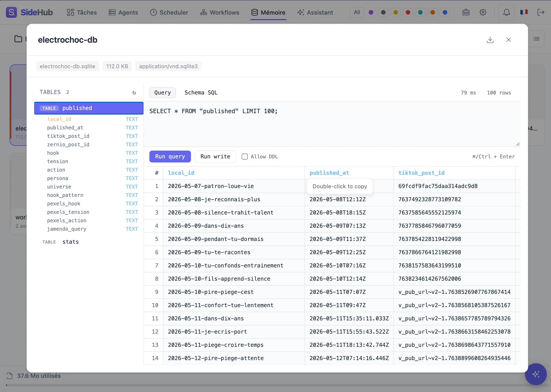The height and width of the screenshot is (392, 551).
Task: Select the stats table
Action: tap(89, 242)
